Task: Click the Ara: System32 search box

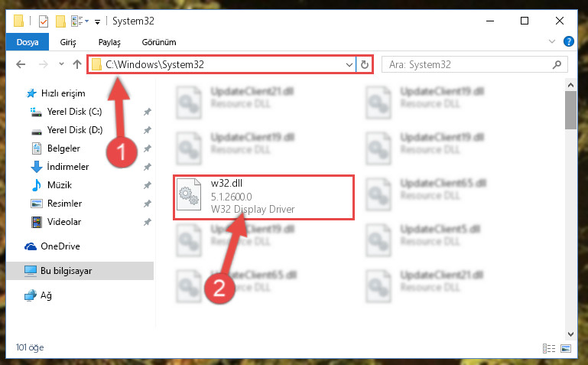Action: pos(469,64)
